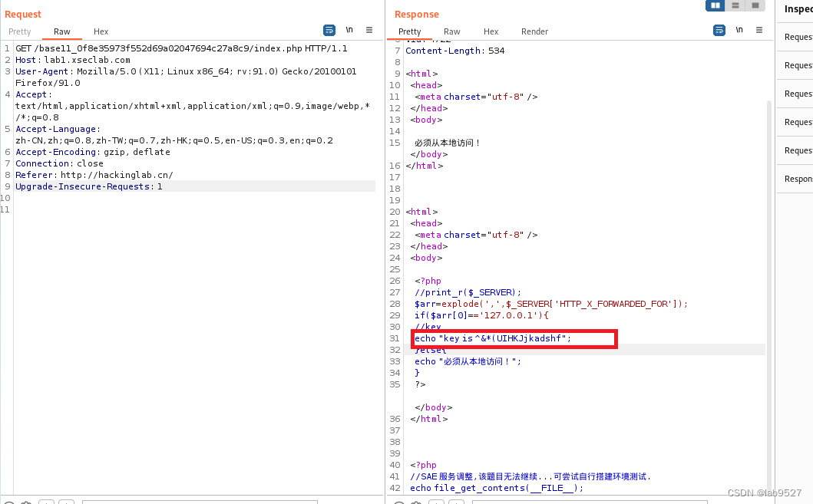This screenshot has width=813, height=504.
Task: Click the meta charset tag on line 22
Action: tap(476, 235)
